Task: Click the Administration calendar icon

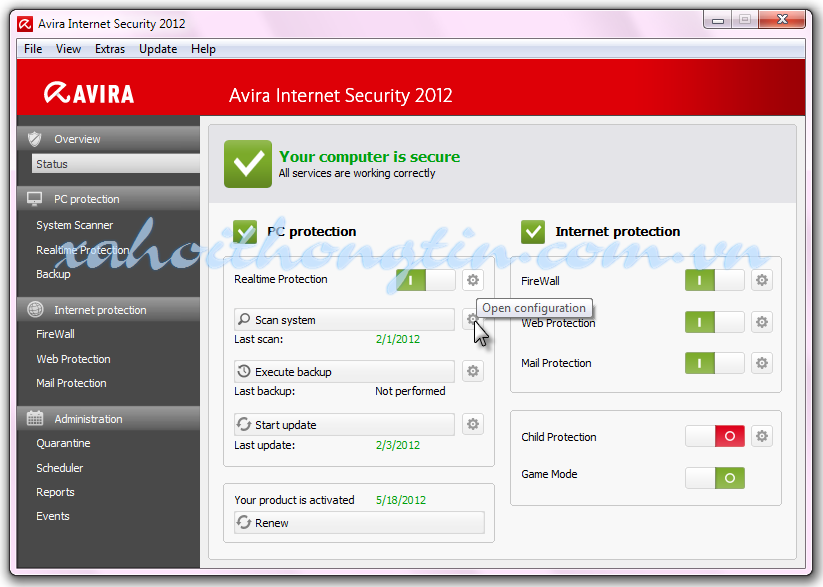Action: coord(35,418)
